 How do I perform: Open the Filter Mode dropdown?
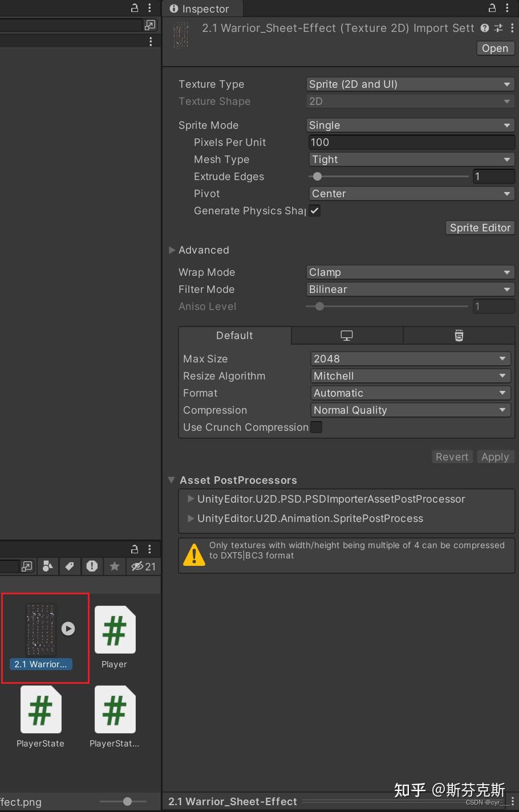(411, 289)
